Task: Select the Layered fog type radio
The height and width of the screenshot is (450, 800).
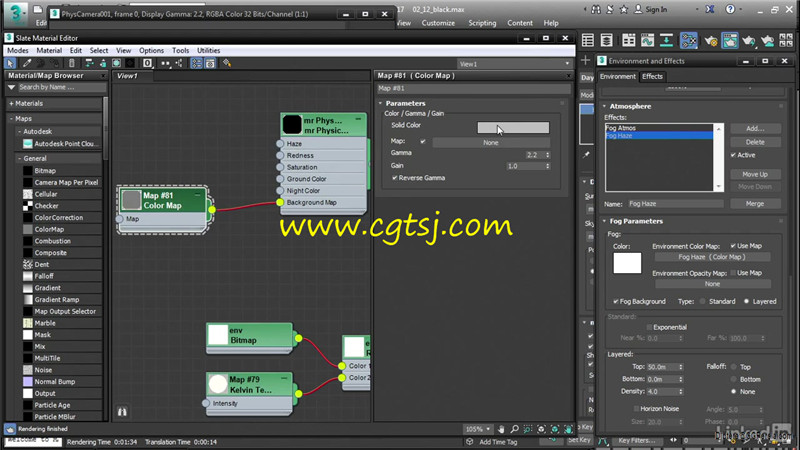Action: pyautogui.click(x=746, y=302)
